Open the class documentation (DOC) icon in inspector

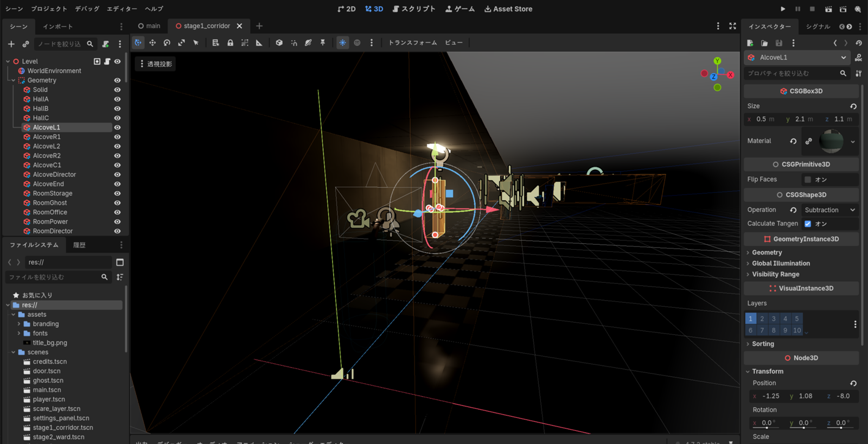858,58
